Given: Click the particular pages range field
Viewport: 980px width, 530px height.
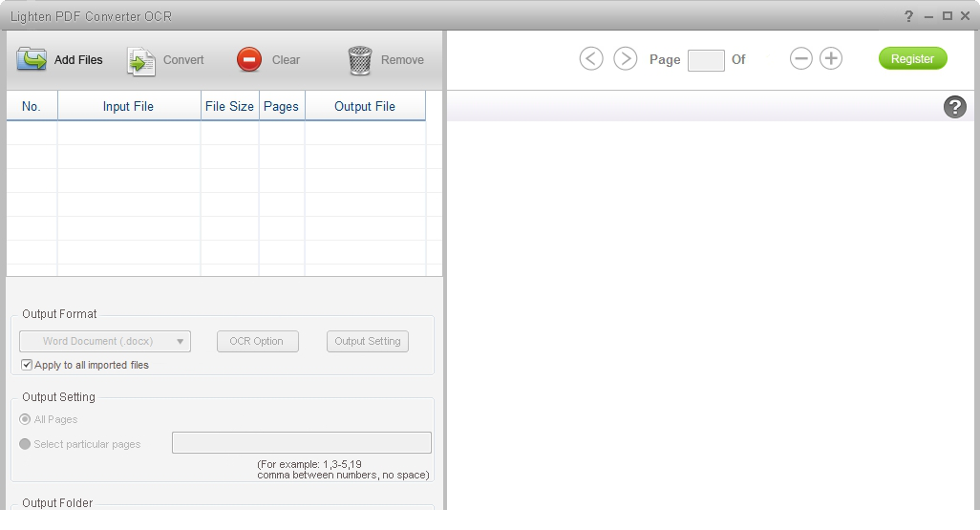Looking at the screenshot, I should (301, 442).
